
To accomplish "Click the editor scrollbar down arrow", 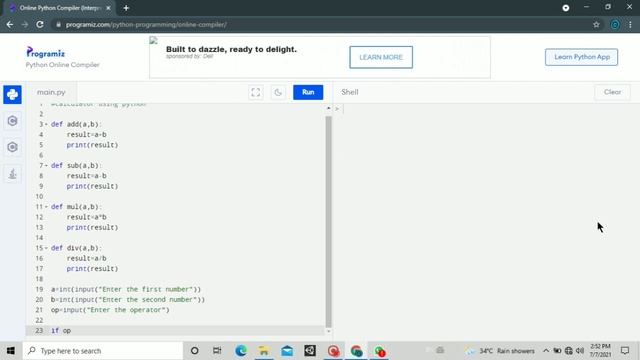I will pyautogui.click(x=329, y=331).
